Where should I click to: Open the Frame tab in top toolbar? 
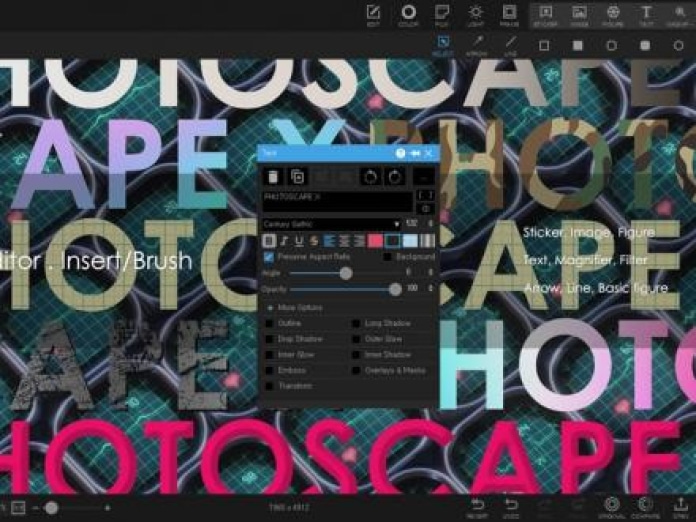coord(509,16)
